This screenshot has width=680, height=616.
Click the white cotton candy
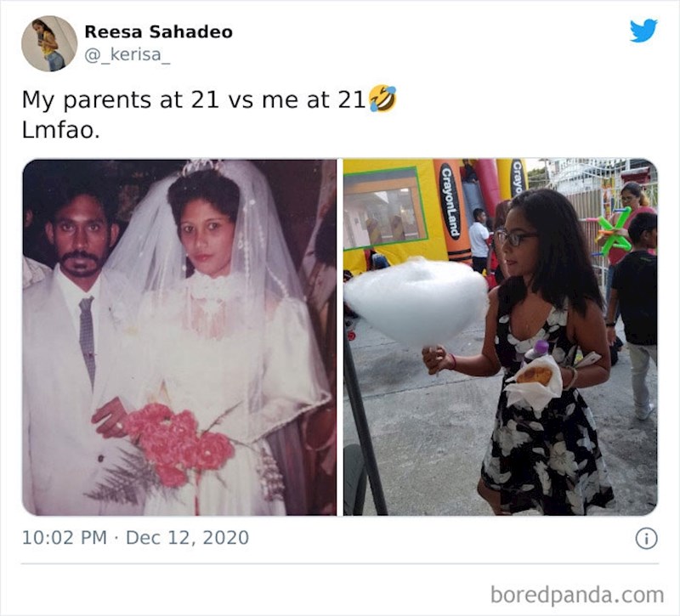pyautogui.click(x=416, y=302)
